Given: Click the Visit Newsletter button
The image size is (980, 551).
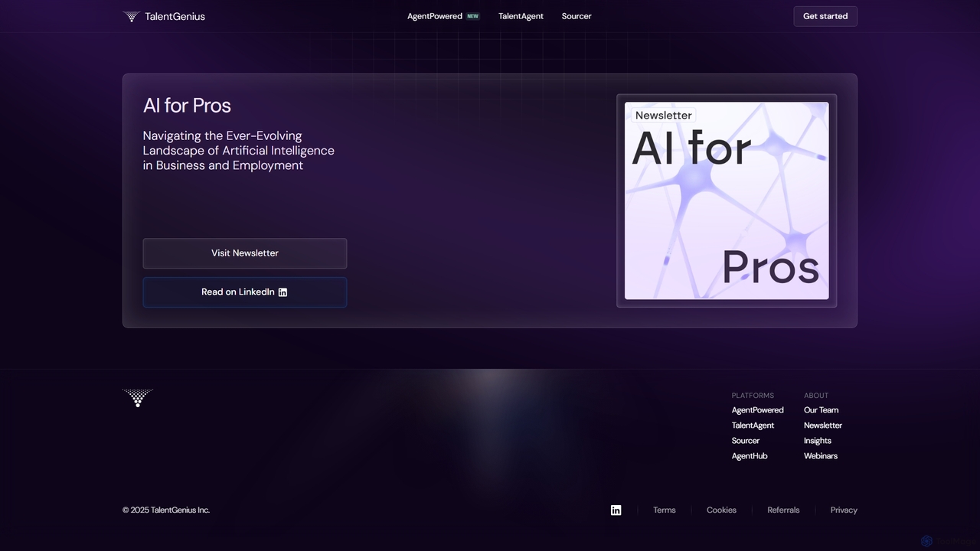Looking at the screenshot, I should click(x=245, y=253).
